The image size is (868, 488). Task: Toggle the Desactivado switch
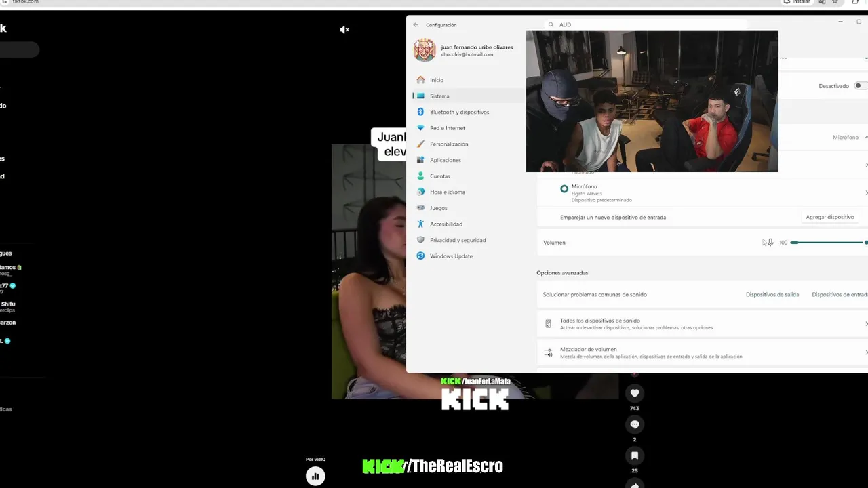click(860, 86)
